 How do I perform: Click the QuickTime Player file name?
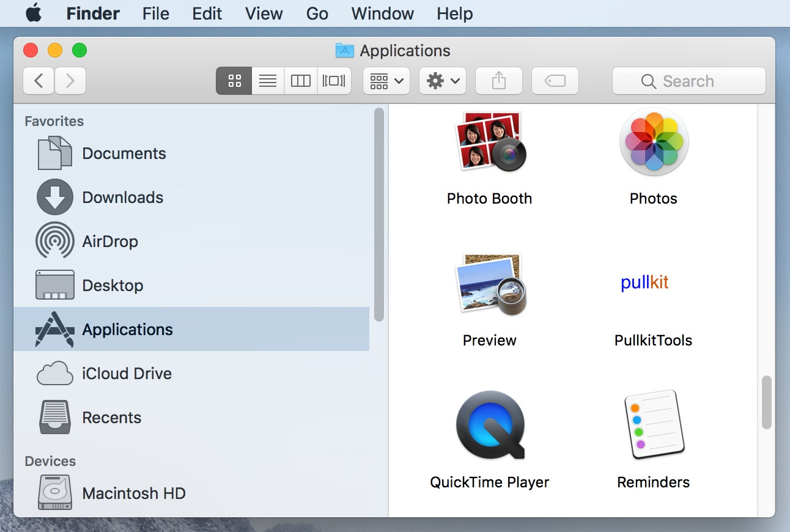coord(490,482)
